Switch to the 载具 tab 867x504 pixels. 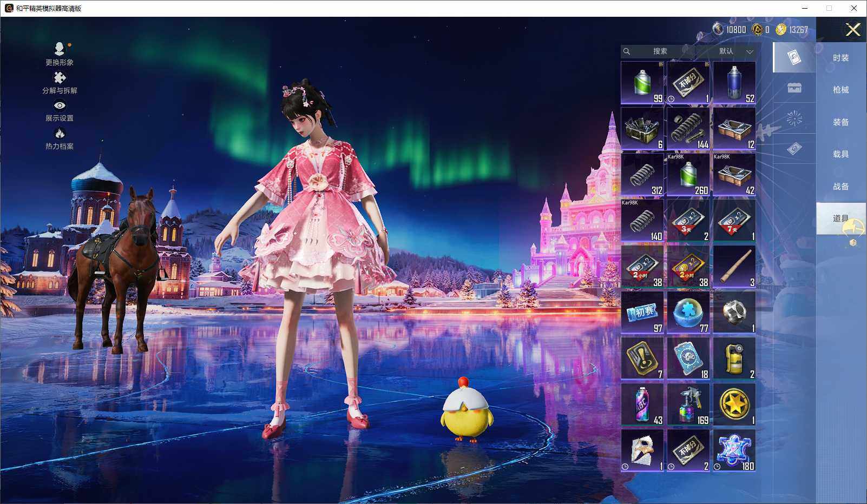[841, 154]
